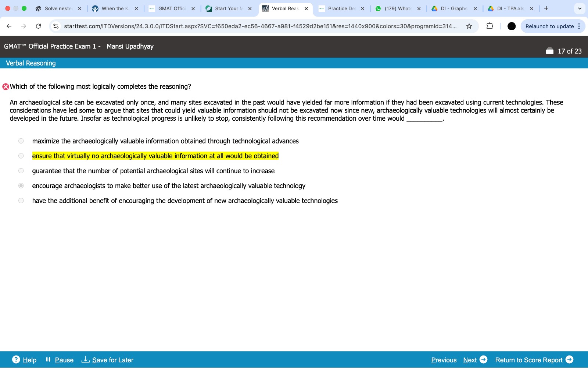Click the Help link
Image resolution: width=588 pixels, height=368 pixels.
pyautogui.click(x=29, y=360)
